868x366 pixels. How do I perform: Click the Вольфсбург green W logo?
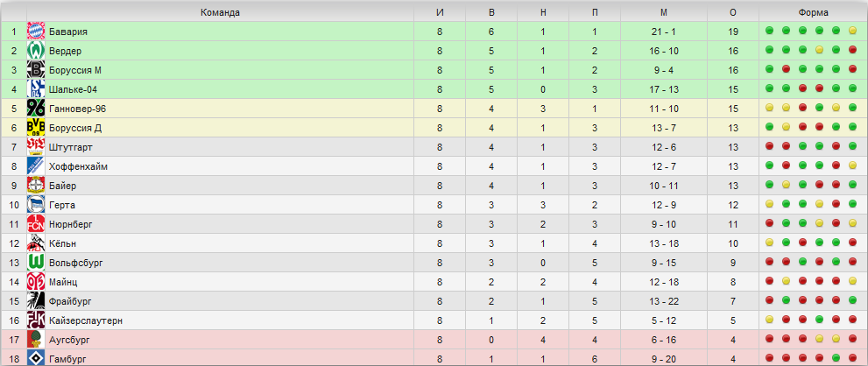[36, 263]
